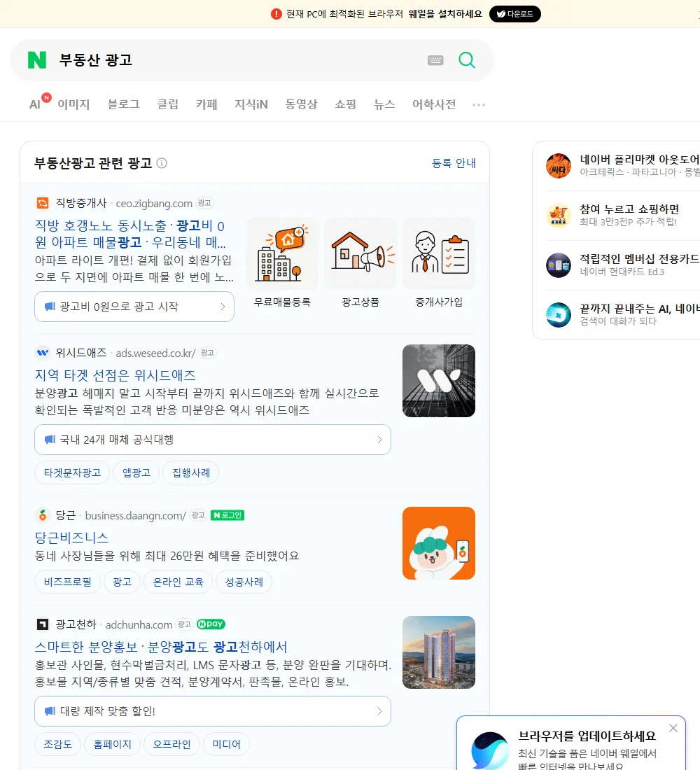The height and width of the screenshot is (770, 700).
Task: Click the 성공사례 chip
Action: 244,582
